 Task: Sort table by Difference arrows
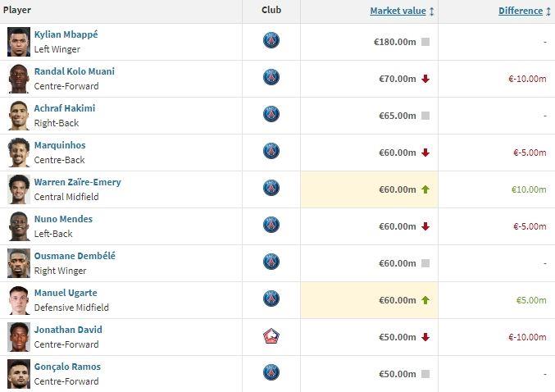[548, 11]
